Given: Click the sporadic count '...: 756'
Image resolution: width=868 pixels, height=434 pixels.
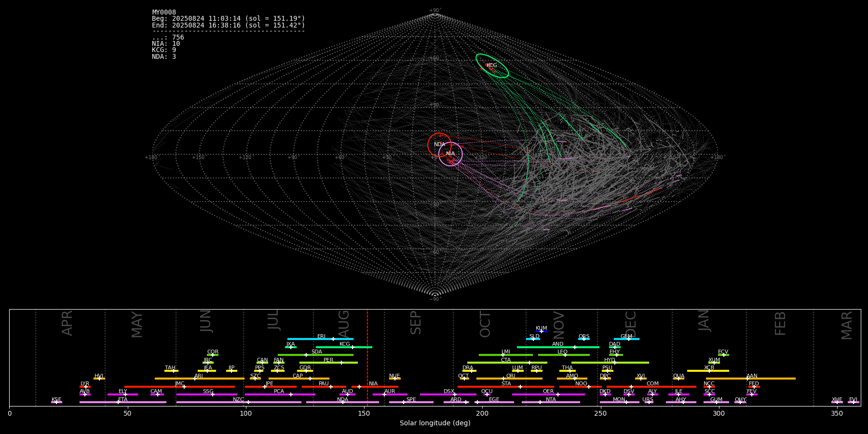Looking at the screenshot, I should click(168, 38).
